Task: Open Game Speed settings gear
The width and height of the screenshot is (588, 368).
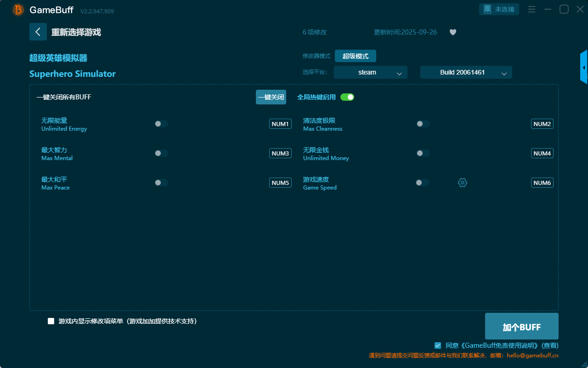Action: (x=463, y=183)
